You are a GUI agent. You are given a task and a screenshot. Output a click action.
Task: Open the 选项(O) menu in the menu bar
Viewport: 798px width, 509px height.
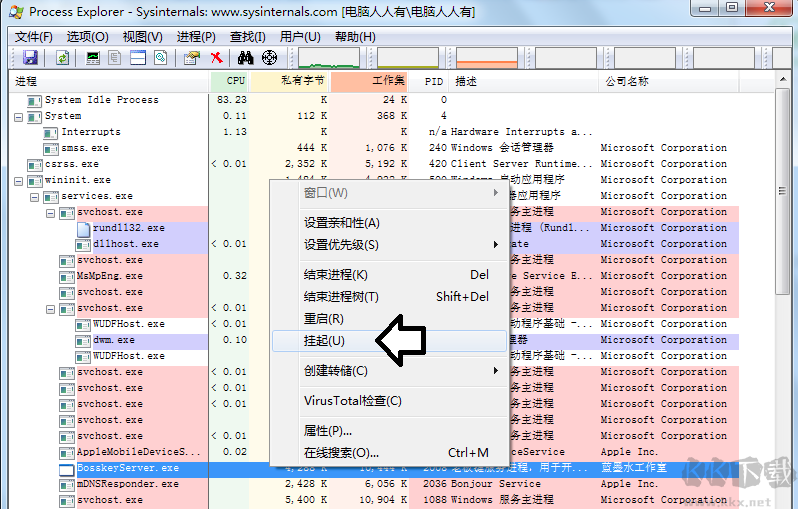tap(87, 37)
